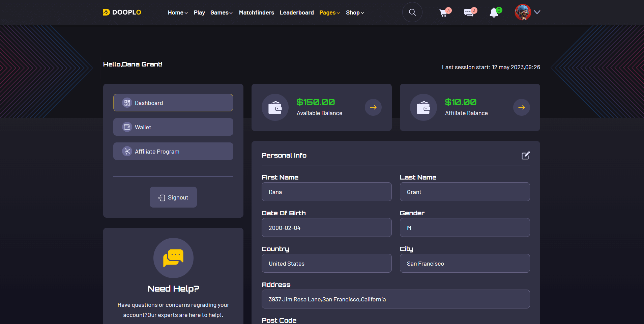This screenshot has height=324, width=644.
Task: Go to Matchfinders
Action: [x=257, y=12]
